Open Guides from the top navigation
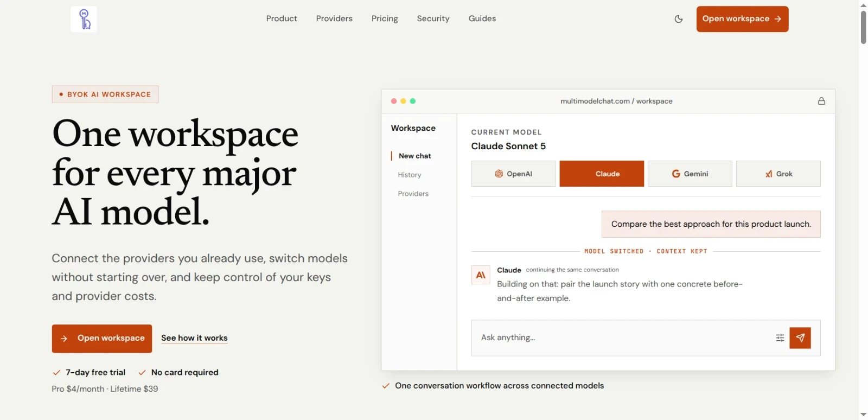The width and height of the screenshot is (868, 420). pyautogui.click(x=482, y=18)
